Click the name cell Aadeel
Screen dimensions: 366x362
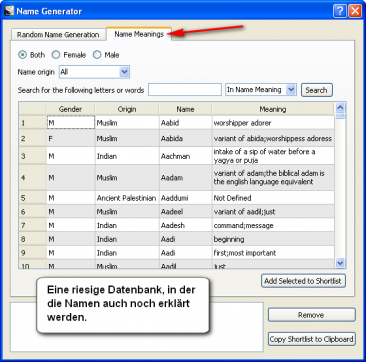(185, 212)
